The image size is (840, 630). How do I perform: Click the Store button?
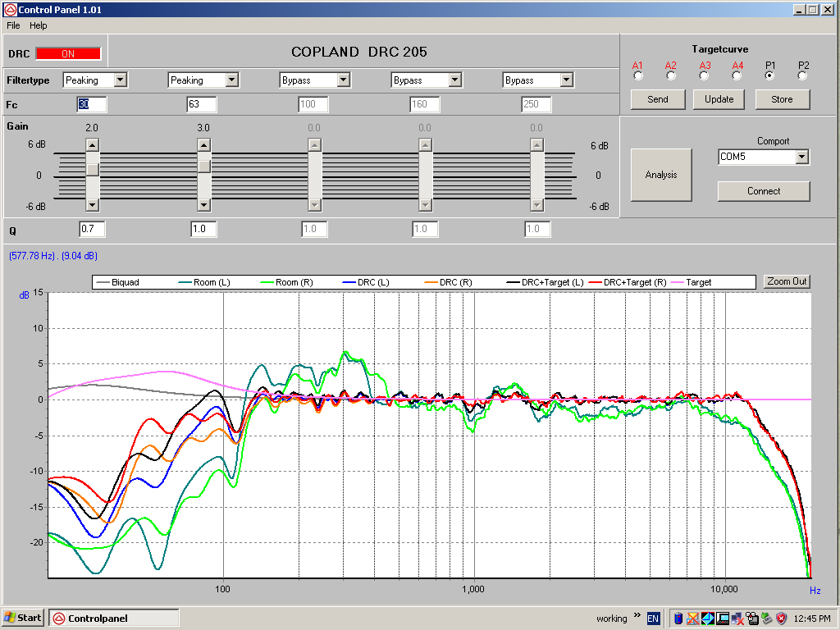pos(782,99)
